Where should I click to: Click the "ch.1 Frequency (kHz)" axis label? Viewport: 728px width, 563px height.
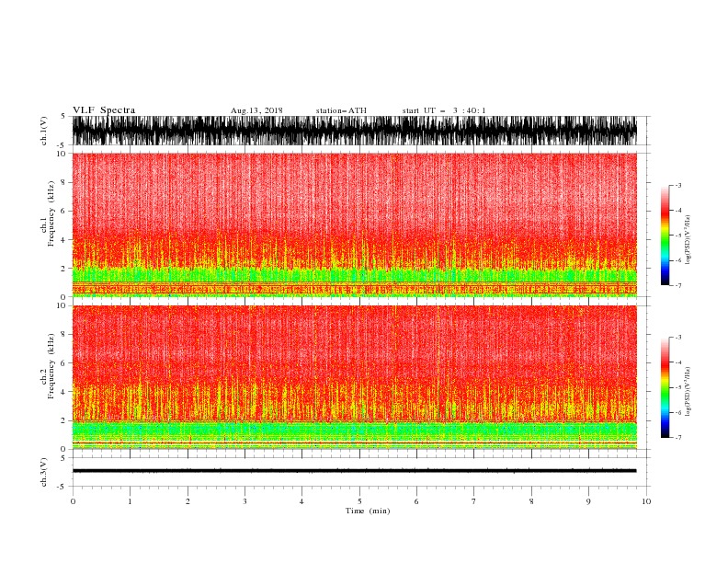[x=48, y=213]
